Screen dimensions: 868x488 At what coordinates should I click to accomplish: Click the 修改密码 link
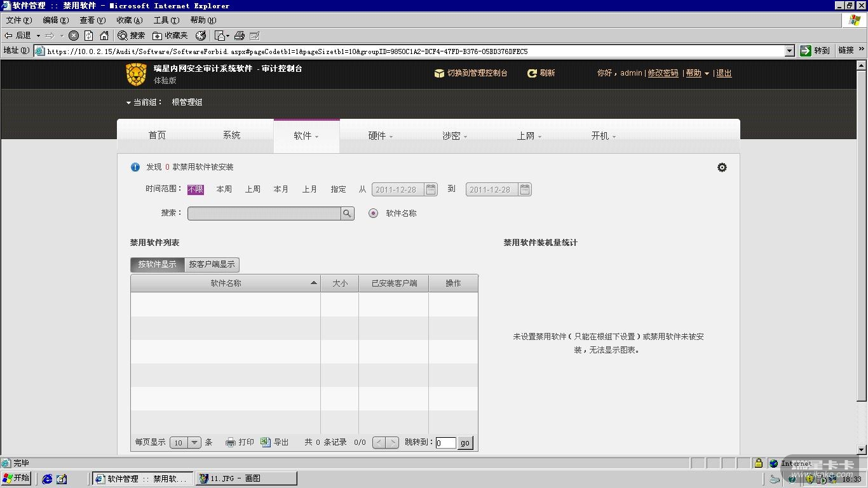[x=663, y=74]
